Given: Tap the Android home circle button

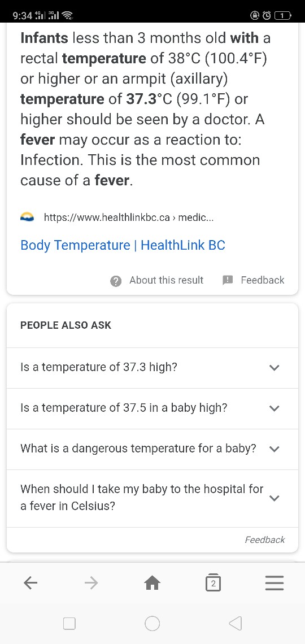Looking at the screenshot, I should 152,623.
